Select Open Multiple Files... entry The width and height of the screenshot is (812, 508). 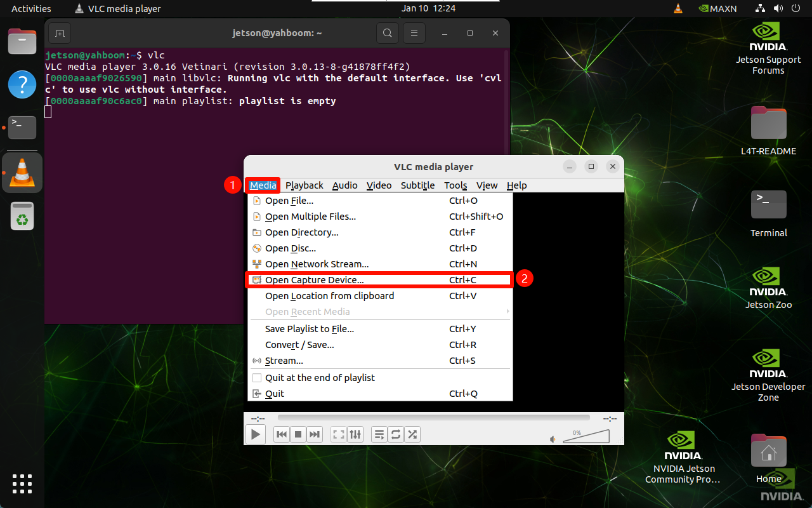379,217
